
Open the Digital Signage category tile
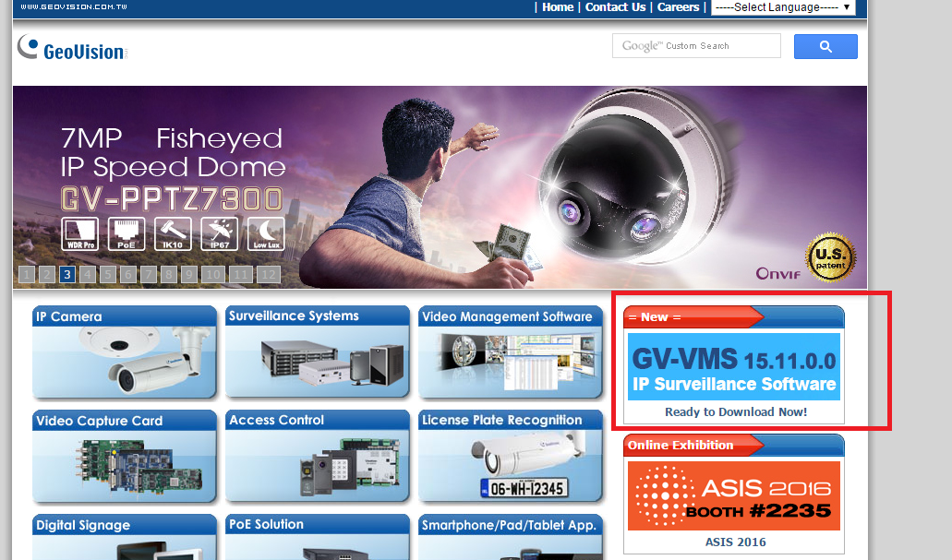[x=125, y=537]
